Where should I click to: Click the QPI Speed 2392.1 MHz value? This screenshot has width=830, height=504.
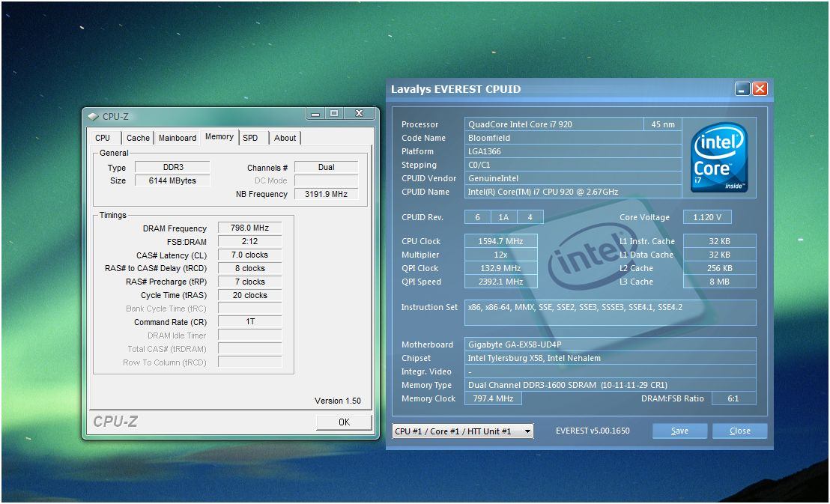pyautogui.click(x=500, y=282)
